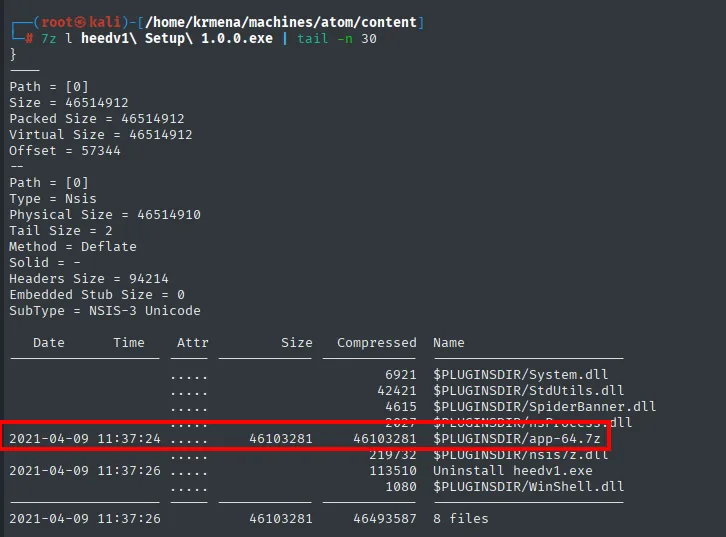Image resolution: width=726 pixels, height=537 pixels.
Task: Click the summary text '8 files'
Action: [x=461, y=518]
